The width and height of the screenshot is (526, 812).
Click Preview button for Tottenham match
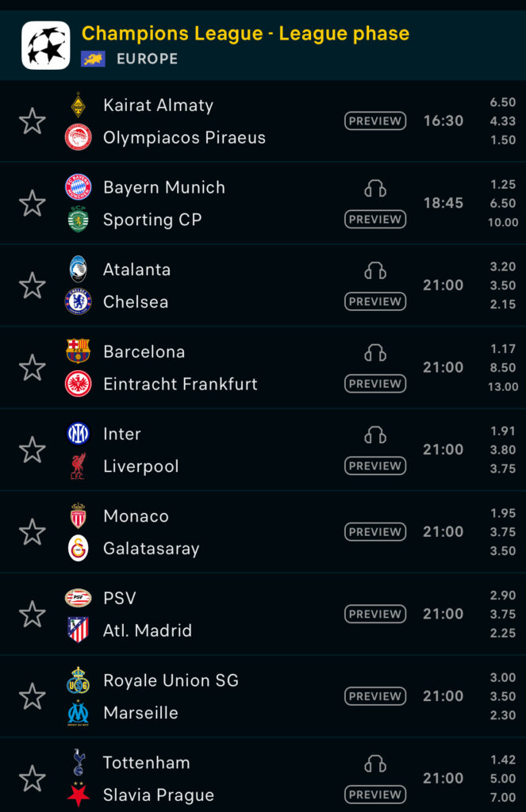click(x=375, y=795)
